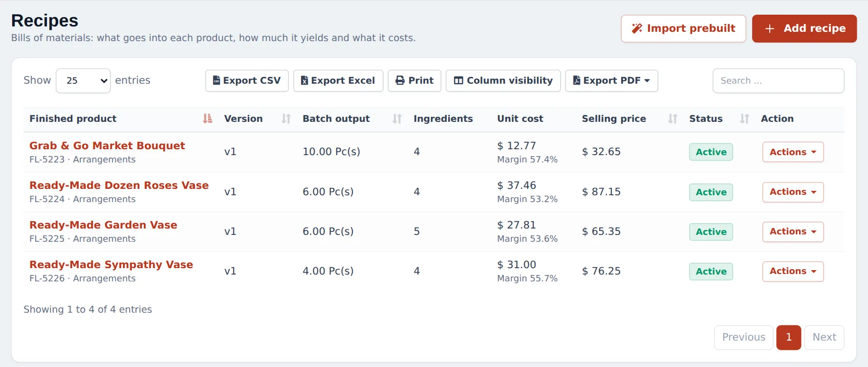Click the Excel file icon on Export Excel

304,80
